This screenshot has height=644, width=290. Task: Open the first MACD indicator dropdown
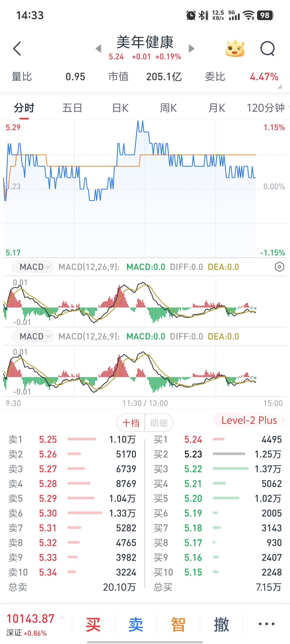point(32,267)
